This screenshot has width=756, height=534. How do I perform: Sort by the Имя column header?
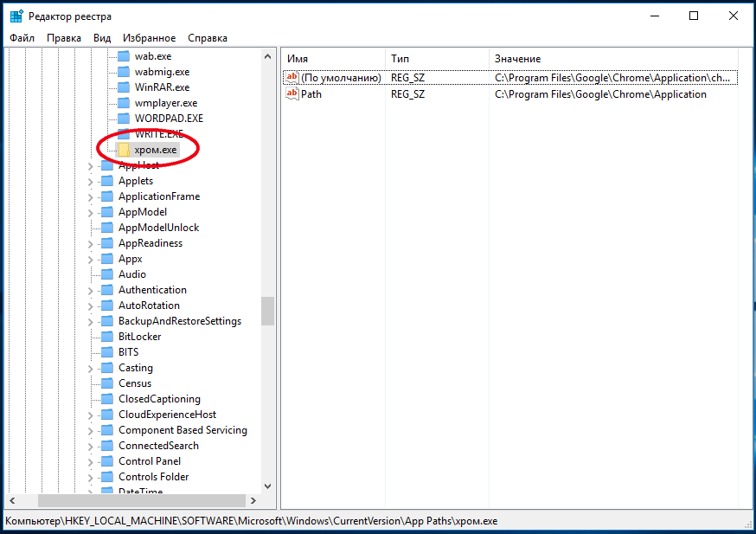coord(333,59)
